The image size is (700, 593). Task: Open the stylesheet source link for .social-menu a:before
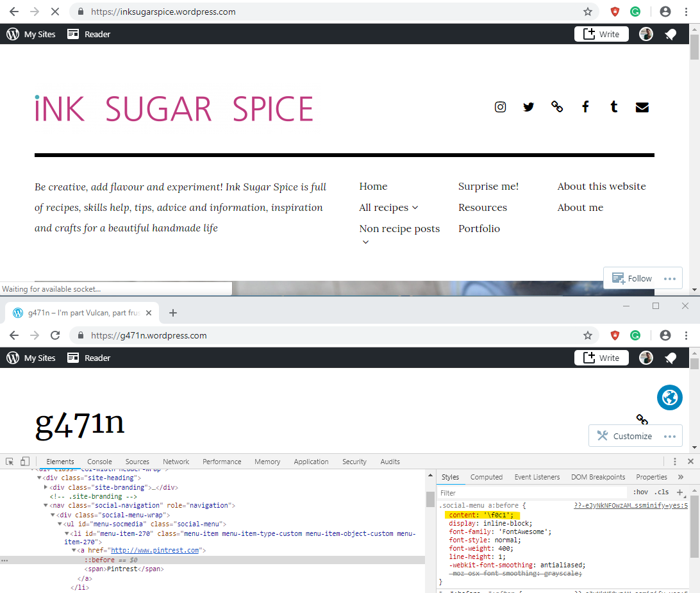630,505
